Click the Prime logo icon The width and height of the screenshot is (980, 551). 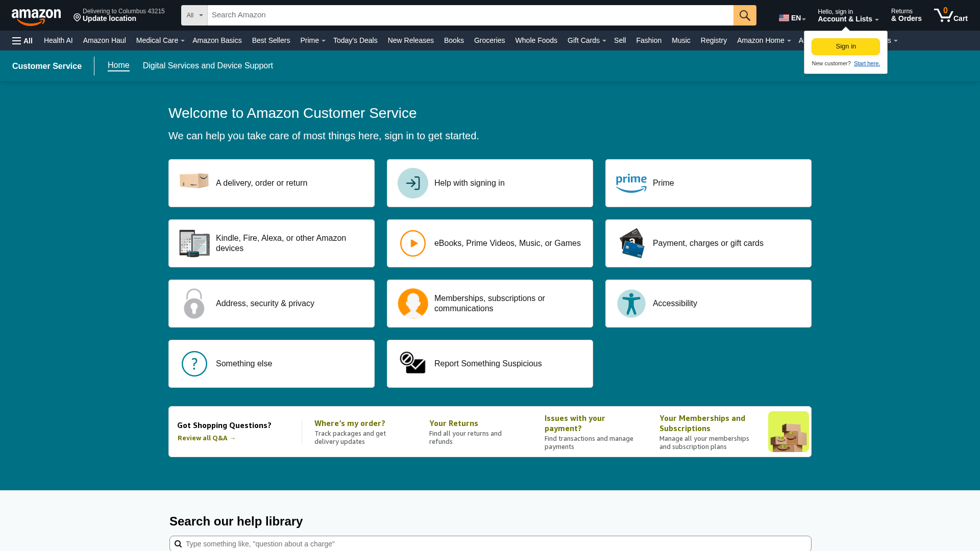tap(631, 183)
